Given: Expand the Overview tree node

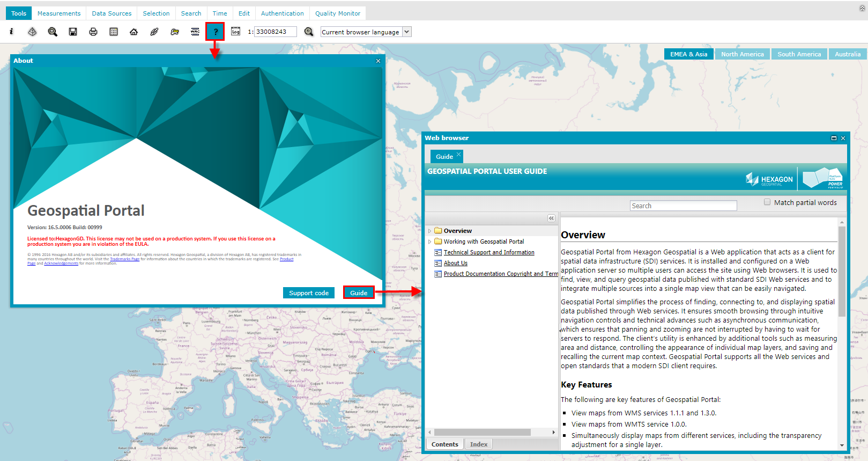Looking at the screenshot, I should (x=429, y=231).
